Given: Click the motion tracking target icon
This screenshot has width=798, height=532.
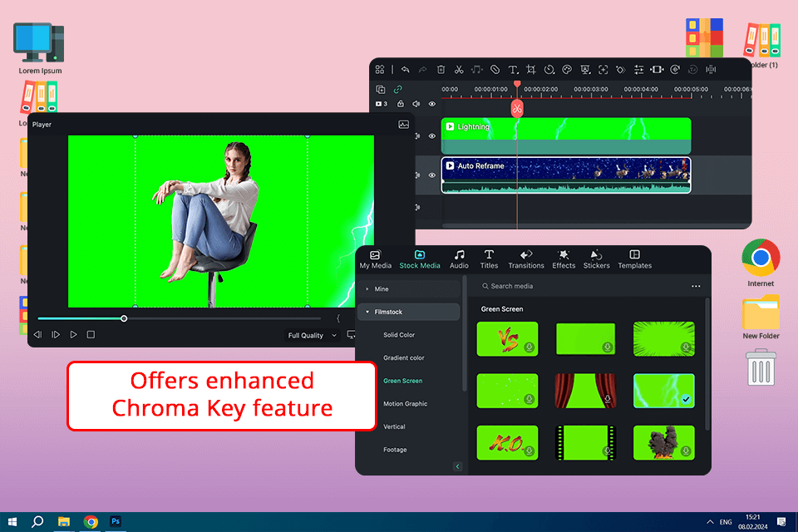Looking at the screenshot, I should click(x=603, y=69).
